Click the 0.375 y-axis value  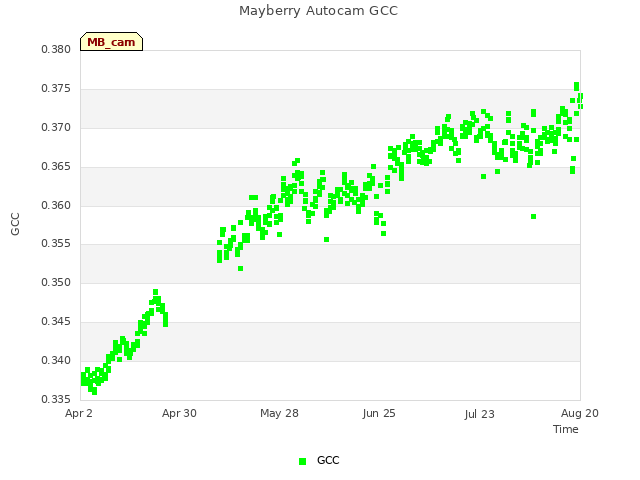(x=56, y=89)
